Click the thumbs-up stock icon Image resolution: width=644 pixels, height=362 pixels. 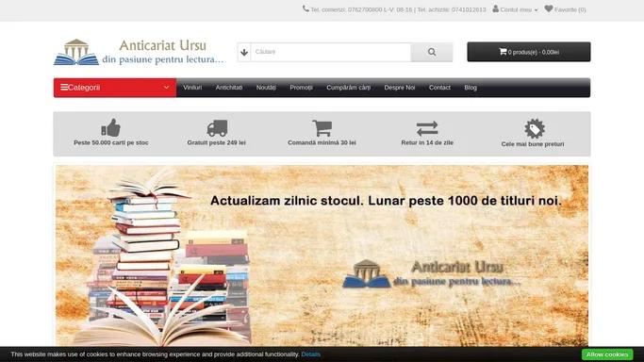111,127
